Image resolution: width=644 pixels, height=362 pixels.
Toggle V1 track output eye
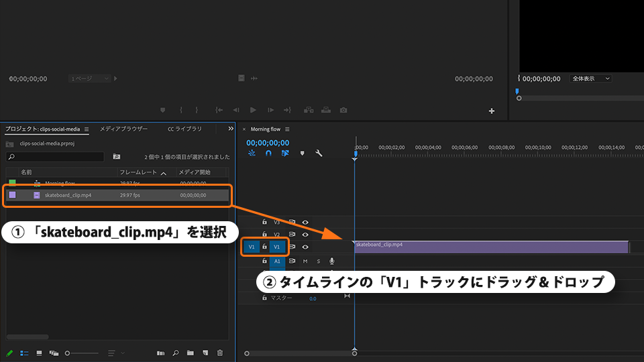tap(305, 247)
